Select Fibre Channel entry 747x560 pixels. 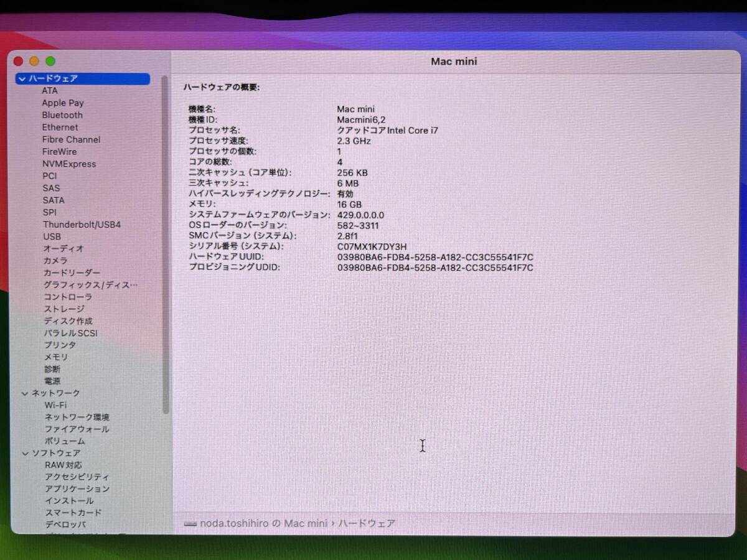(x=71, y=139)
